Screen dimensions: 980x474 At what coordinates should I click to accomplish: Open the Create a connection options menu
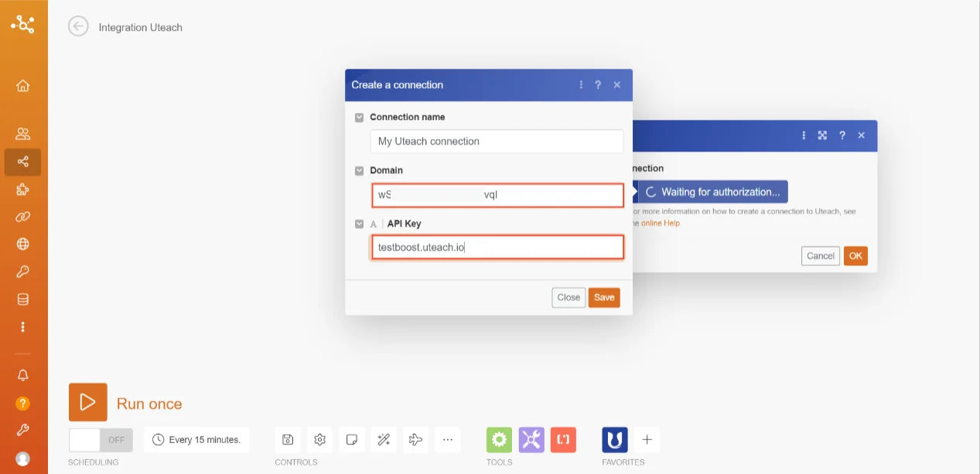[x=581, y=85]
